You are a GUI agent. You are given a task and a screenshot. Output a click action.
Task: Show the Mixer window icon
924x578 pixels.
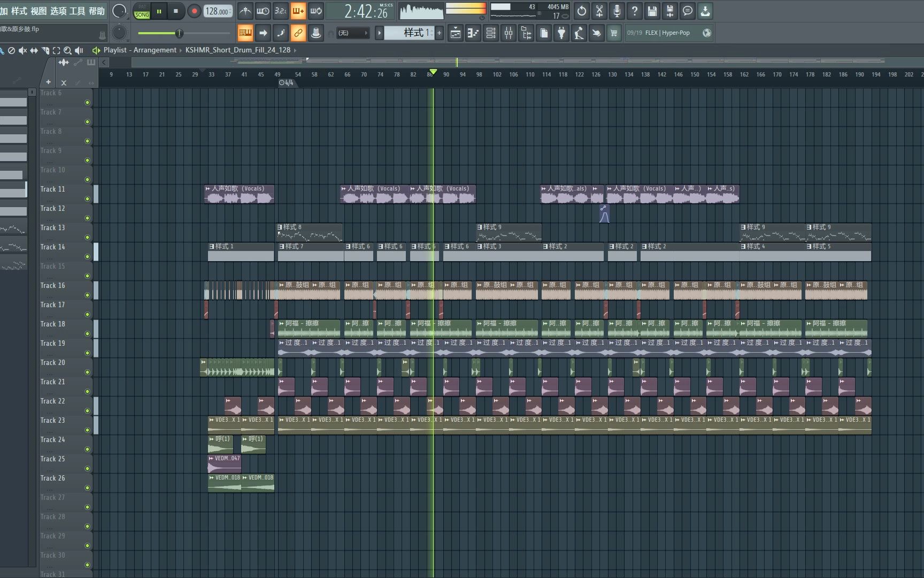pos(509,33)
